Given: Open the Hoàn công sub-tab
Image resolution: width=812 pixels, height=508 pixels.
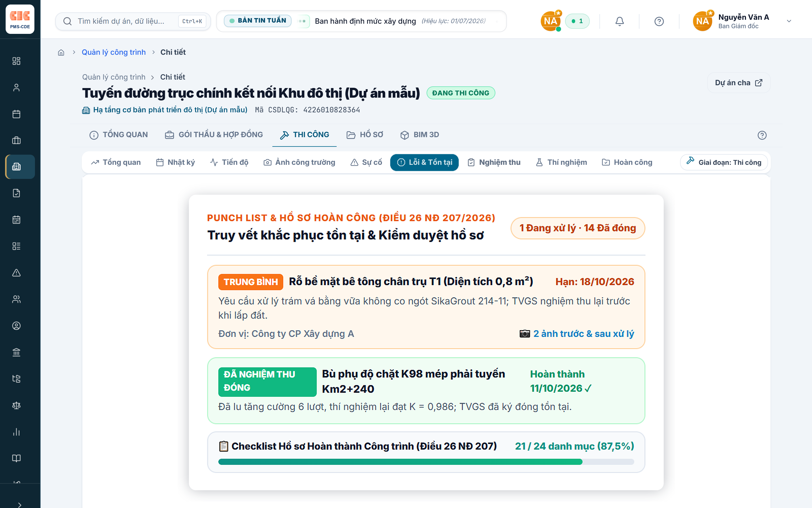Looking at the screenshot, I should point(627,162).
